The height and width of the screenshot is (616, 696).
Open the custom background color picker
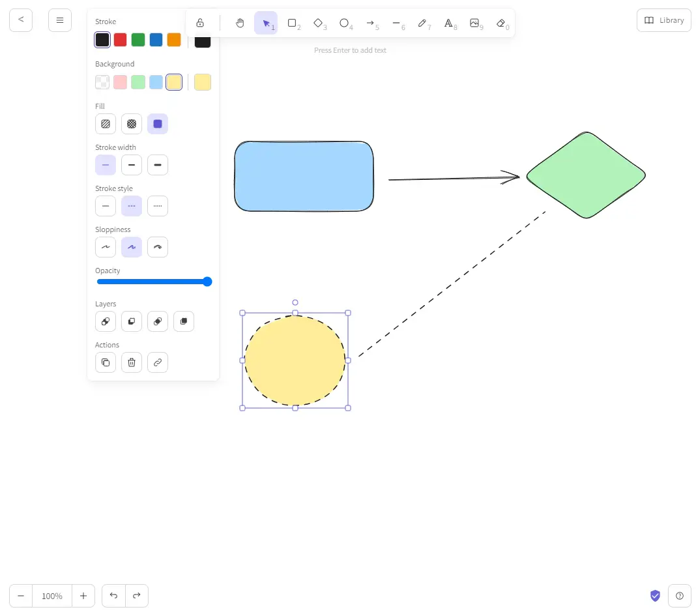pyautogui.click(x=203, y=82)
